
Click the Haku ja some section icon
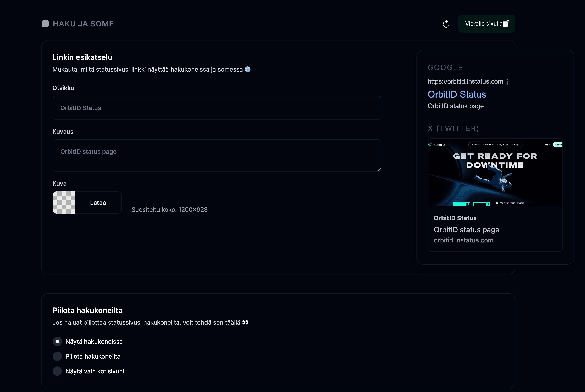45,24
